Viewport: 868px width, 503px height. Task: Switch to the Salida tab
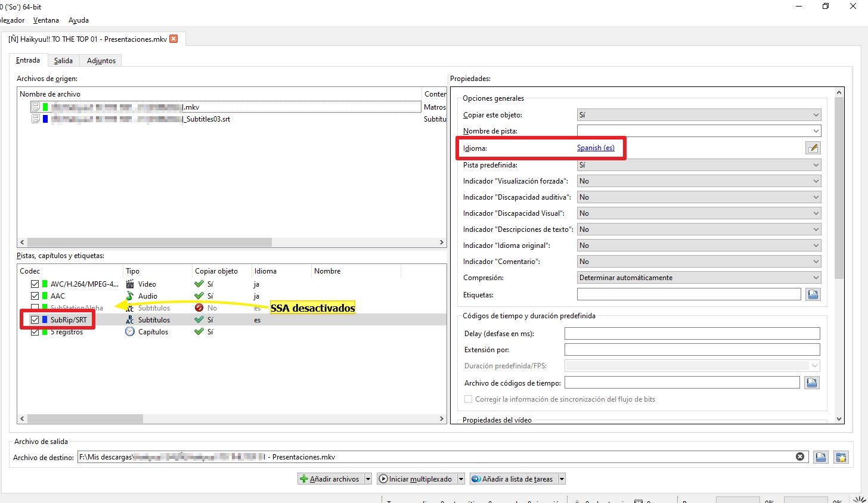[x=63, y=61]
